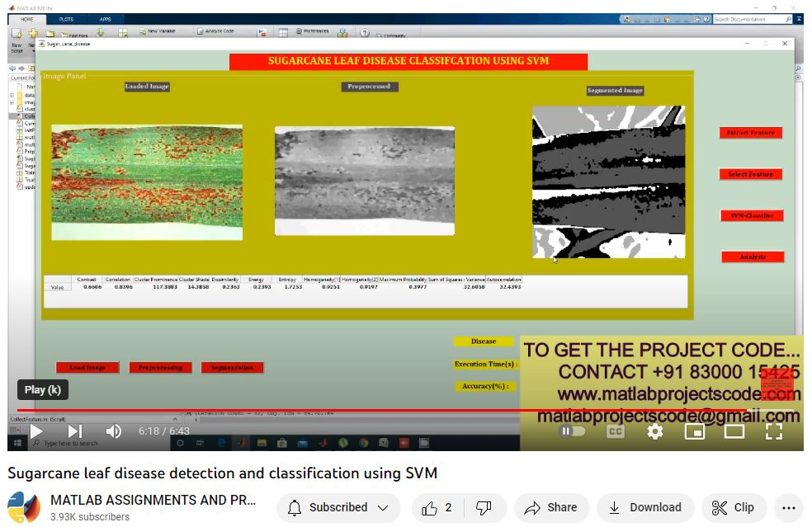Switch to the APPS tab in MATLAB
This screenshot has width=812, height=527.
point(105,18)
